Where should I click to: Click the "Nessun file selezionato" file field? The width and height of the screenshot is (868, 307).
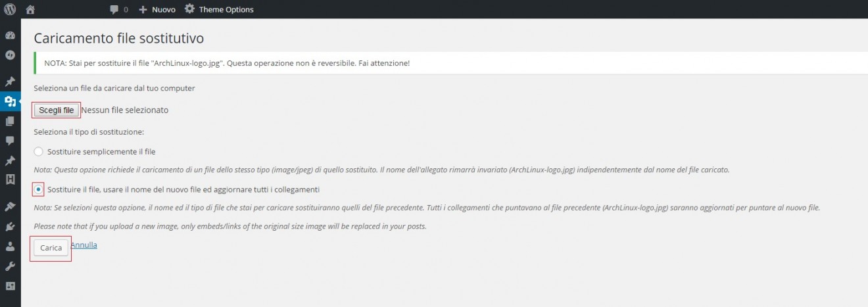tap(125, 110)
